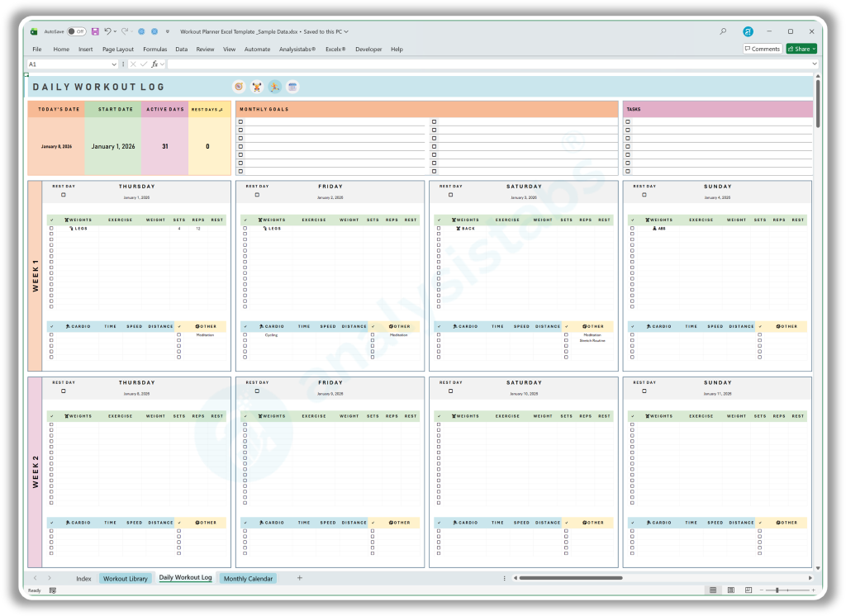Click the Save icon in Quick Access Toolbar
Screen dimensions: 846x616
point(96,31)
